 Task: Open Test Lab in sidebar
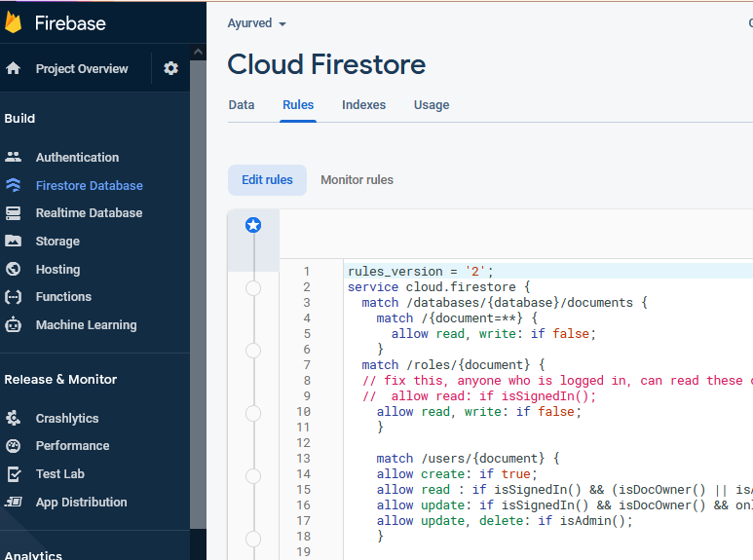pos(60,474)
